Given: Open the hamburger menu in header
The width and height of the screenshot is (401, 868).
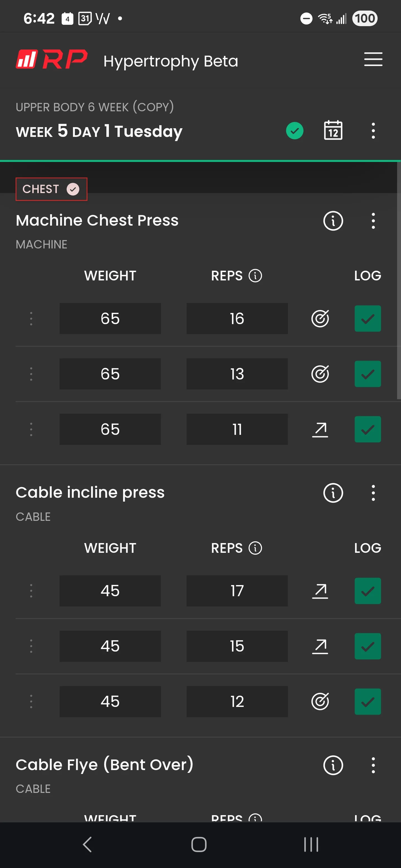Looking at the screenshot, I should coord(373,59).
